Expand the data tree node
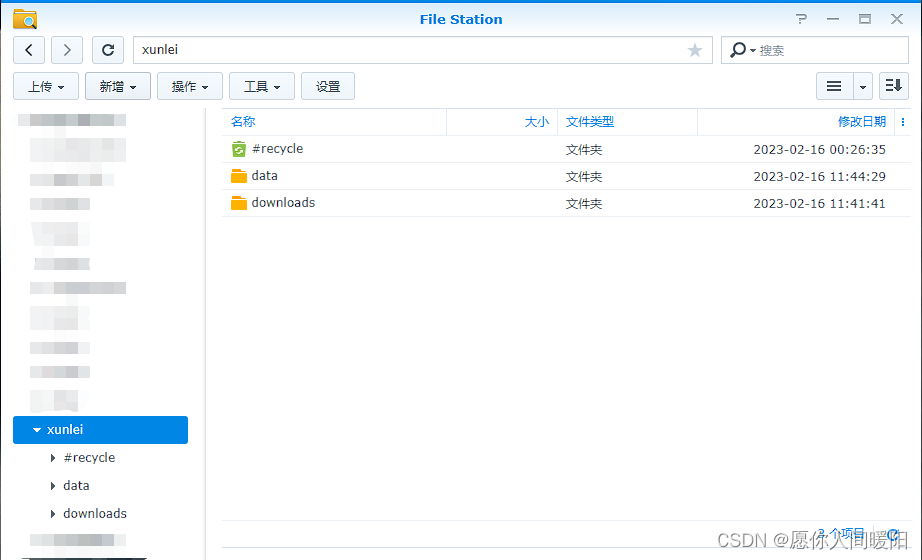Screen dimensions: 922x560 [53, 486]
